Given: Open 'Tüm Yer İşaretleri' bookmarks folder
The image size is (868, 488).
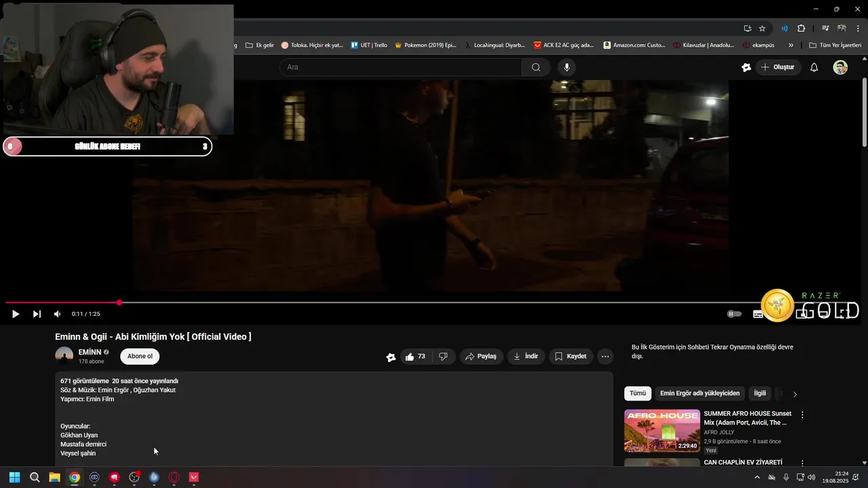Looking at the screenshot, I should click(835, 45).
